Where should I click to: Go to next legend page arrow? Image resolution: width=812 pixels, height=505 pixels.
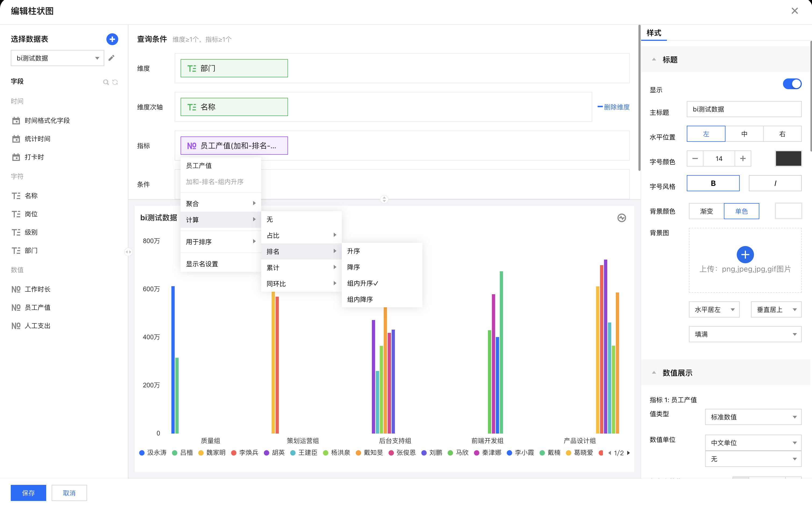(x=629, y=453)
